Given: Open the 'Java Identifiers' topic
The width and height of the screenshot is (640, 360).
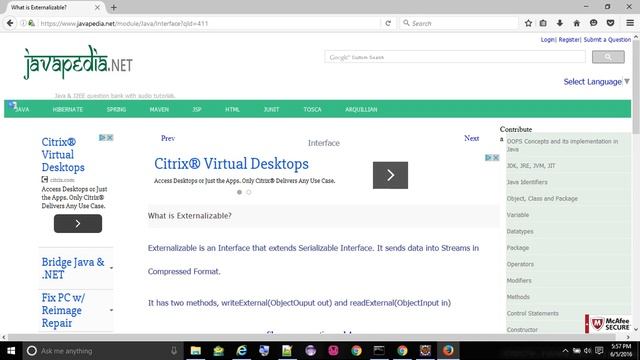Looking at the screenshot, I should [x=527, y=182].
